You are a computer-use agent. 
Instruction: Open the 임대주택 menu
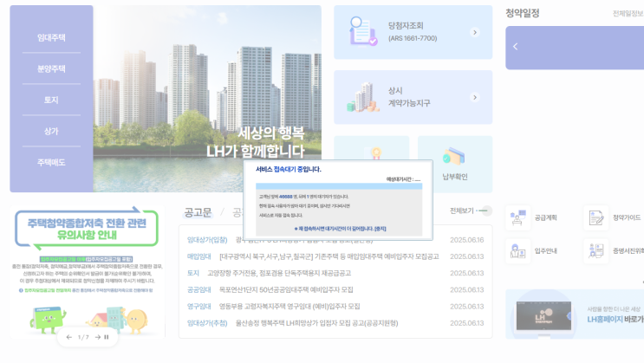(x=51, y=38)
